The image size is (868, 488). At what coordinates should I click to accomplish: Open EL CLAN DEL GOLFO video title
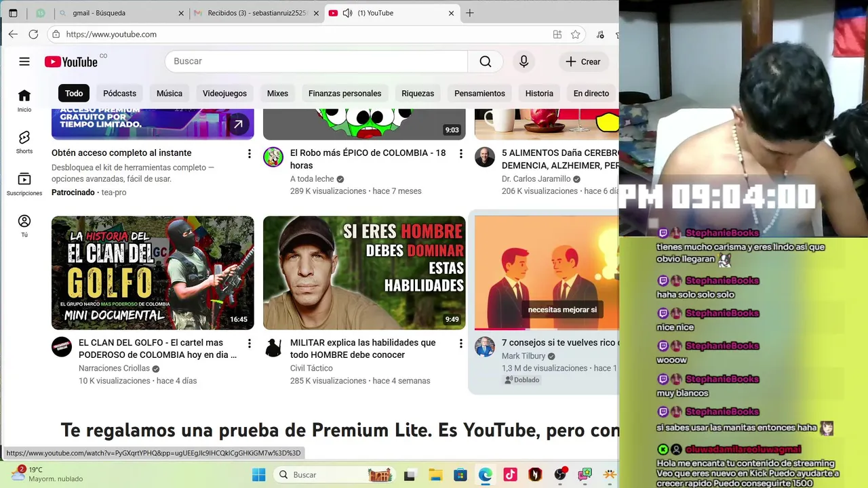[157, 349]
